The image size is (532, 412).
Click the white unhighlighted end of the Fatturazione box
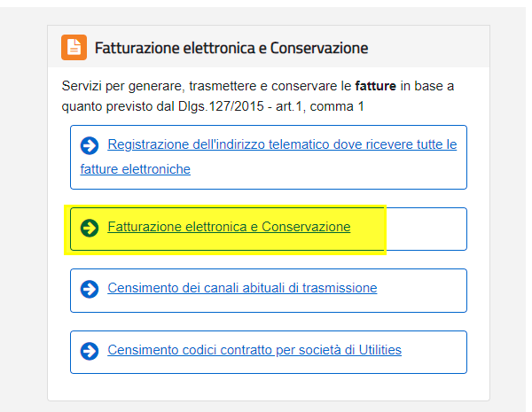point(426,229)
